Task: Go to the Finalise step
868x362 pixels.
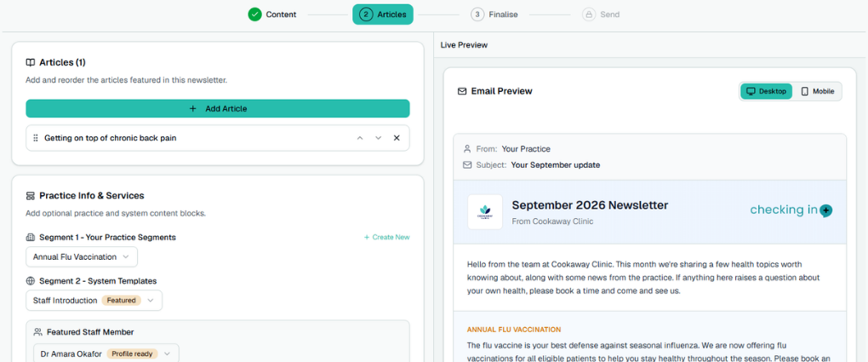Action: click(x=494, y=14)
